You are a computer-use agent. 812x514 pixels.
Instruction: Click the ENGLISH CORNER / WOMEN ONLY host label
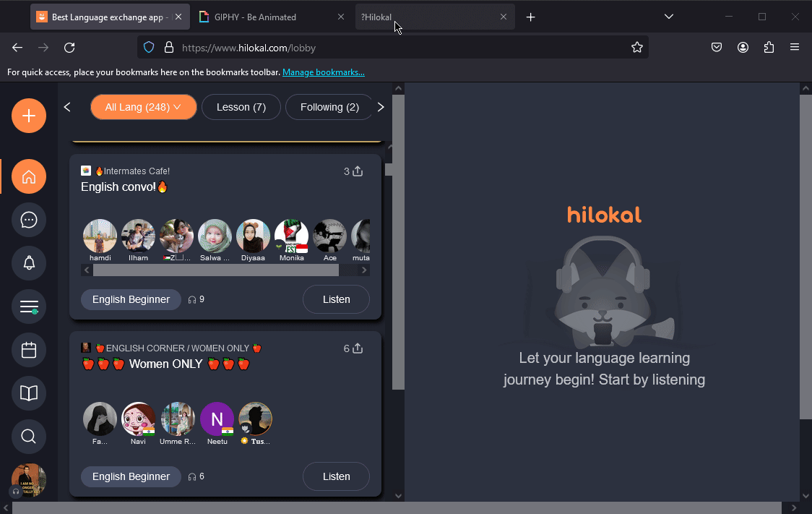(178, 348)
